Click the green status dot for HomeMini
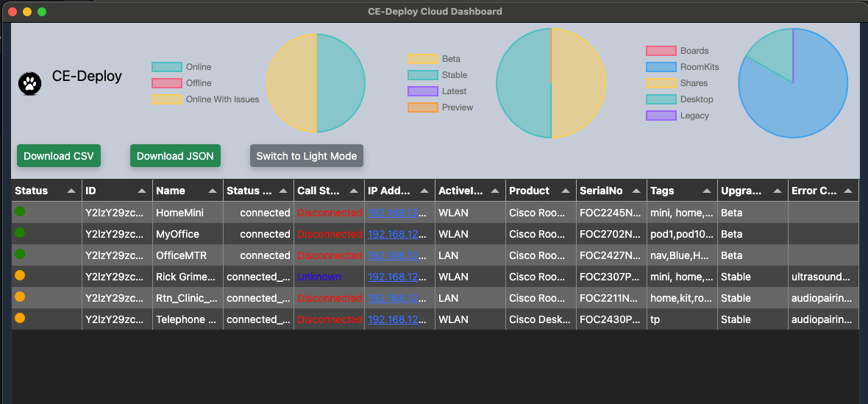Screen dimensions: 868x404 click(20, 212)
